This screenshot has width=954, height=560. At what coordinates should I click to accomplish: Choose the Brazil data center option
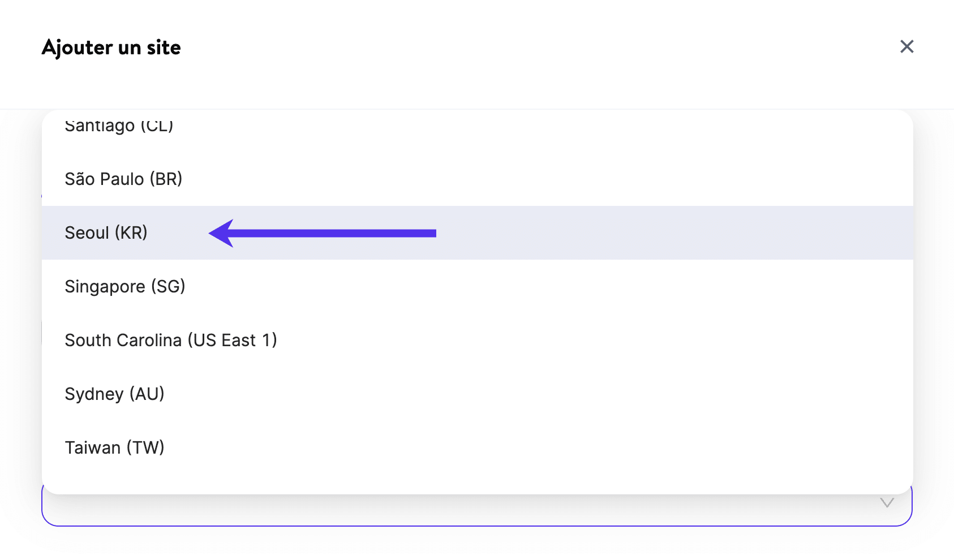pos(123,179)
